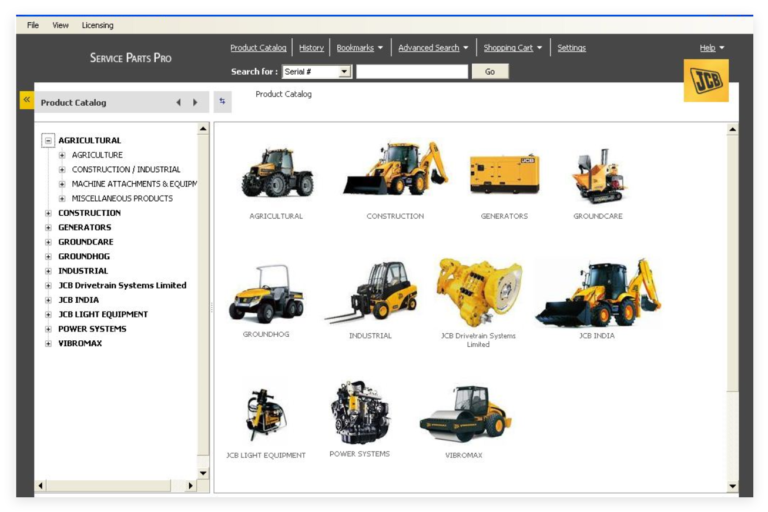Open the VIBROMAX roller image

(x=465, y=414)
